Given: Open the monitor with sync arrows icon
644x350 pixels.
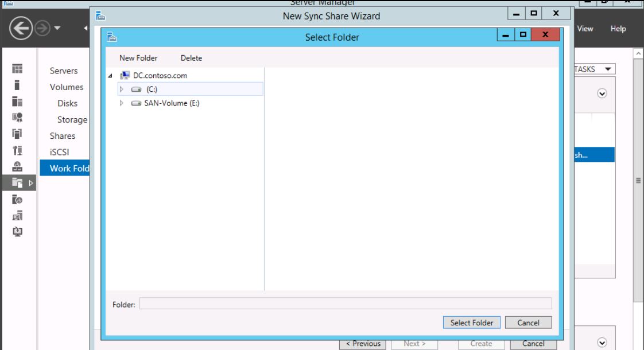Looking at the screenshot, I should point(17,232).
